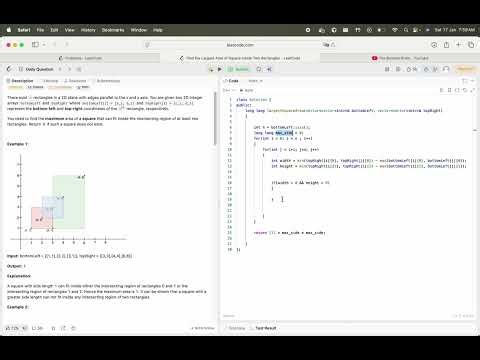Image resolution: width=480 pixels, height=360 pixels.
Task: Click the Premium button
Action: coord(465,69)
